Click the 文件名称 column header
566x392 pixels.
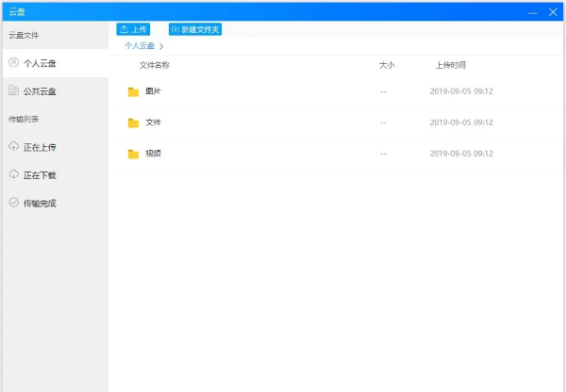pyautogui.click(x=155, y=65)
